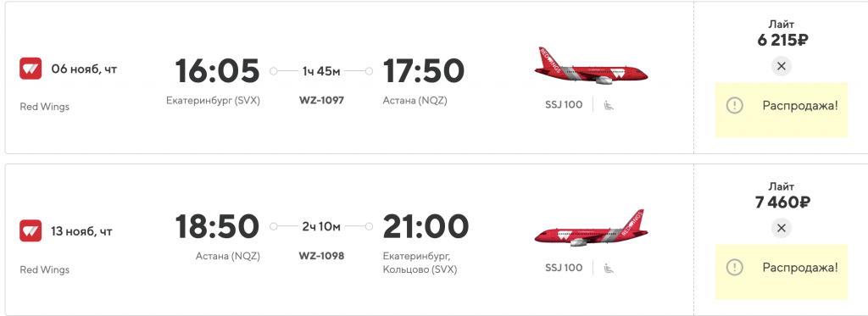This screenshot has height=316, width=868.
Task: Remove the 7 460₽ Лайт fare selection
Action: tap(781, 228)
